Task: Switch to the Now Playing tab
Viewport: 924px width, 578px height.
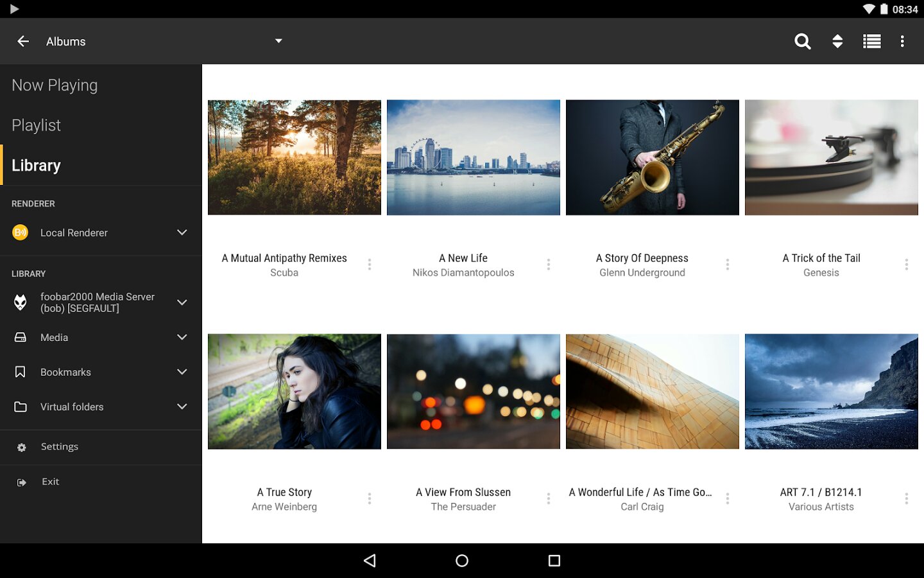Action: [55, 85]
